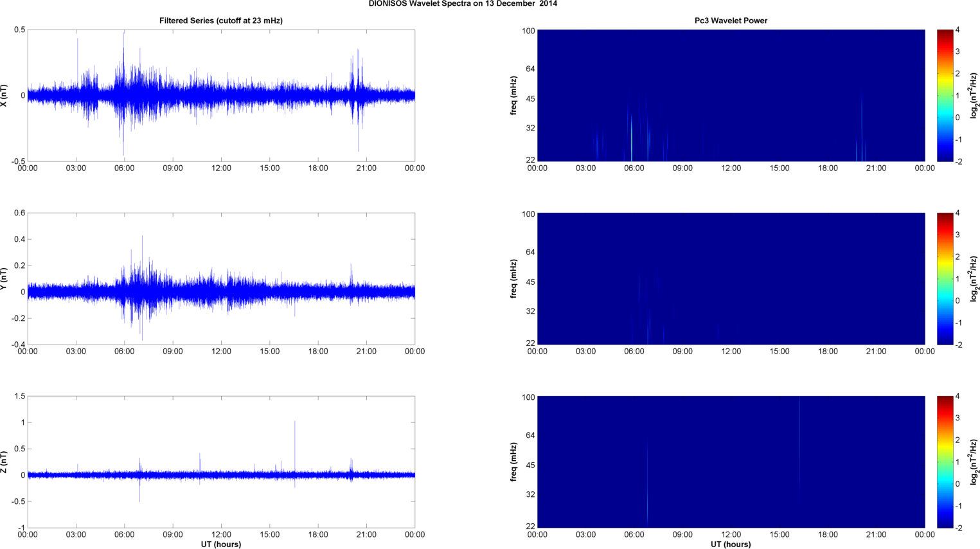Click the middle wavelet spectrogram for Y
980x549 pixels.
731,278
